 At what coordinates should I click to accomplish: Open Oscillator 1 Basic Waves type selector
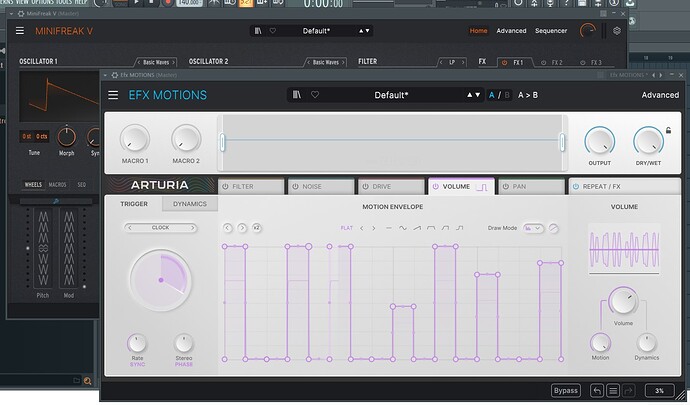point(156,62)
